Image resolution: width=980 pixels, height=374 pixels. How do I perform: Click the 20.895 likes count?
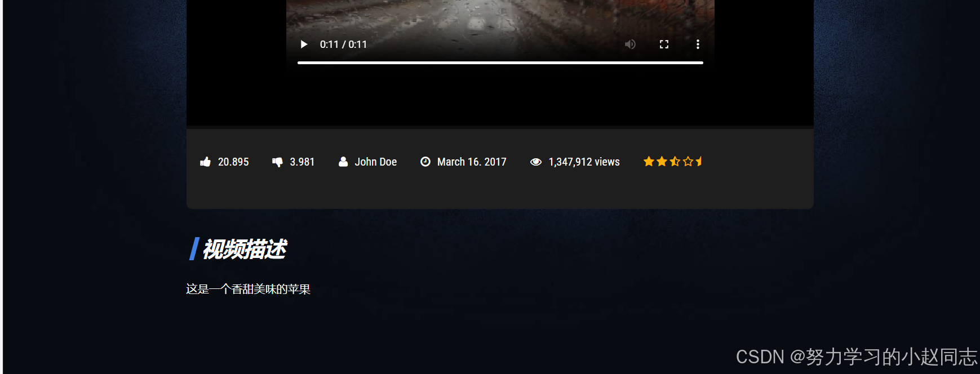pyautogui.click(x=233, y=162)
